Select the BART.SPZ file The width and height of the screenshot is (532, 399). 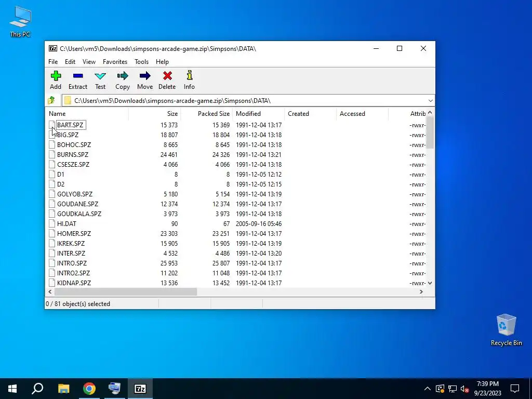[70, 125]
